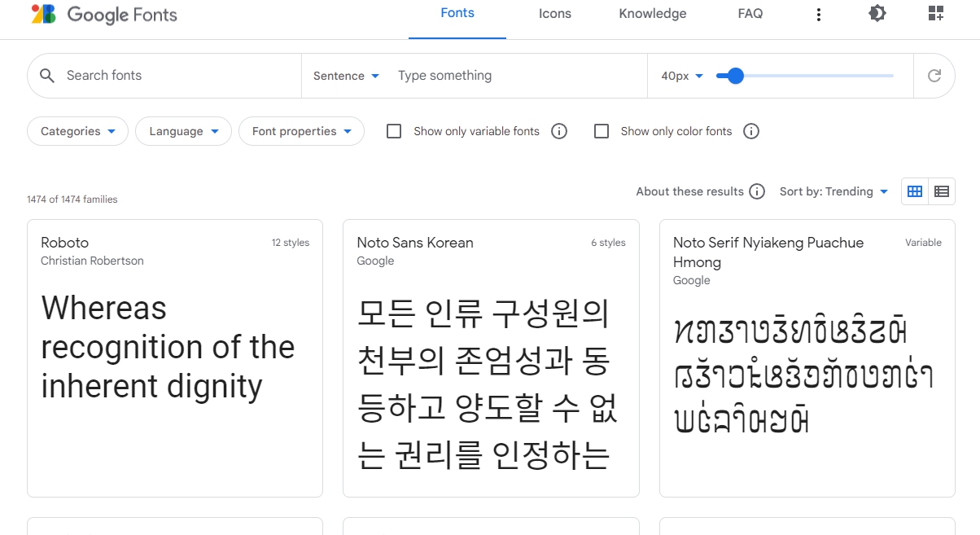980x535 pixels.
Task: Click the 12 styles label on Roboto
Action: pyautogui.click(x=291, y=243)
